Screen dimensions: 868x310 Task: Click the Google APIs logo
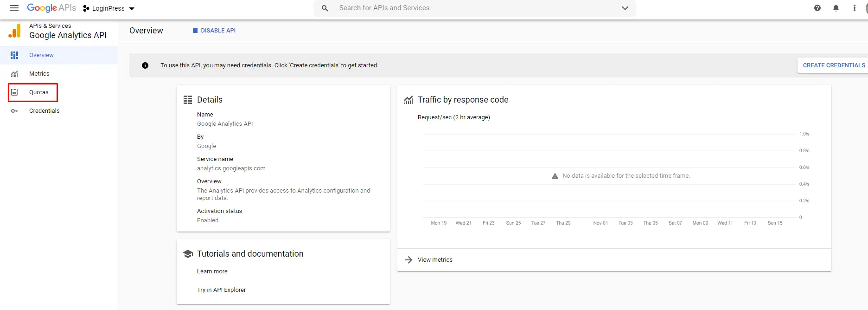[51, 8]
